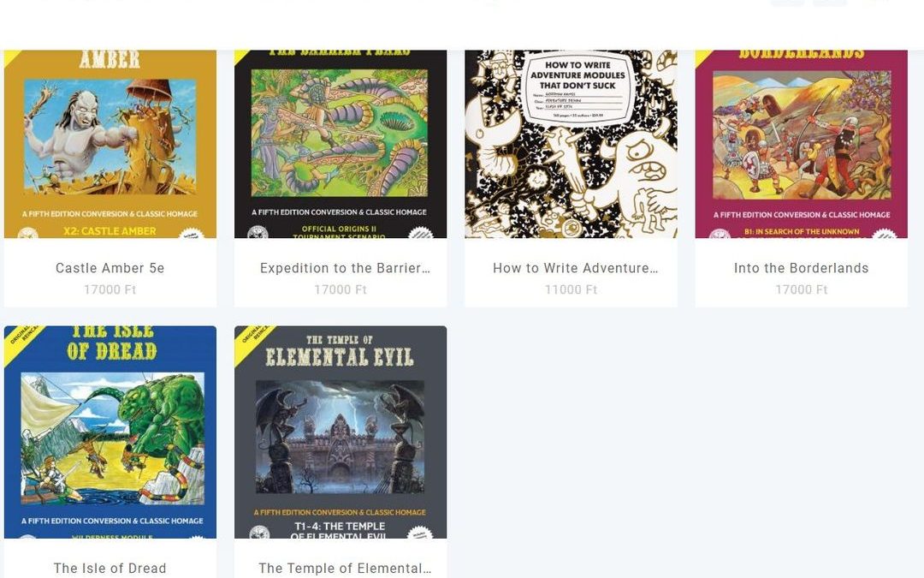
Task: Click the yellow corner ribbon on Isle of Dread
Action: (18, 337)
